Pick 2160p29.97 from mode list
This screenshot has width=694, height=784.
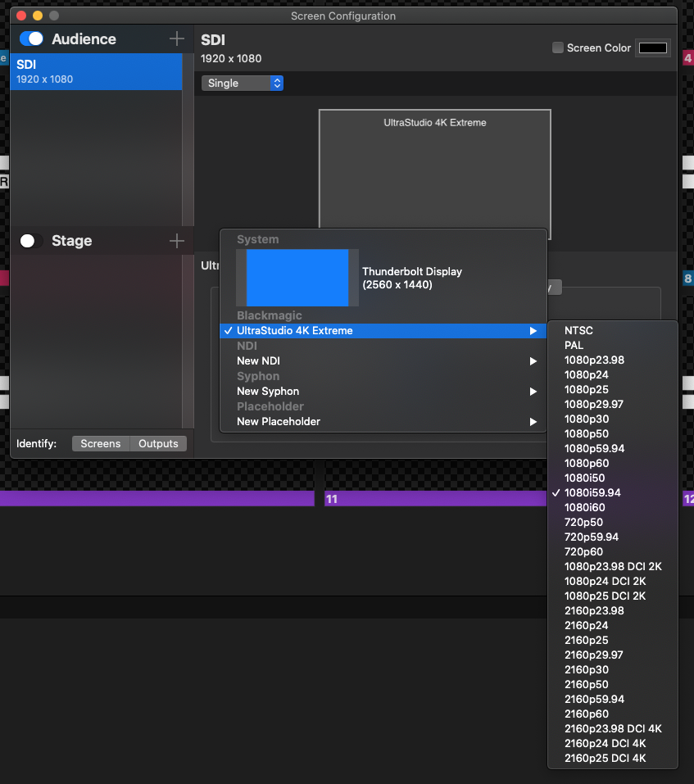[613, 655]
